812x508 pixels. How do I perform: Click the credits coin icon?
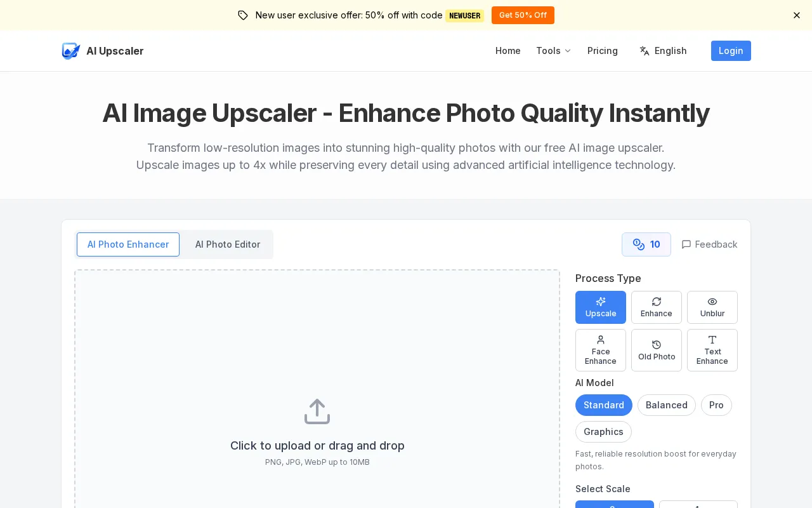(639, 244)
